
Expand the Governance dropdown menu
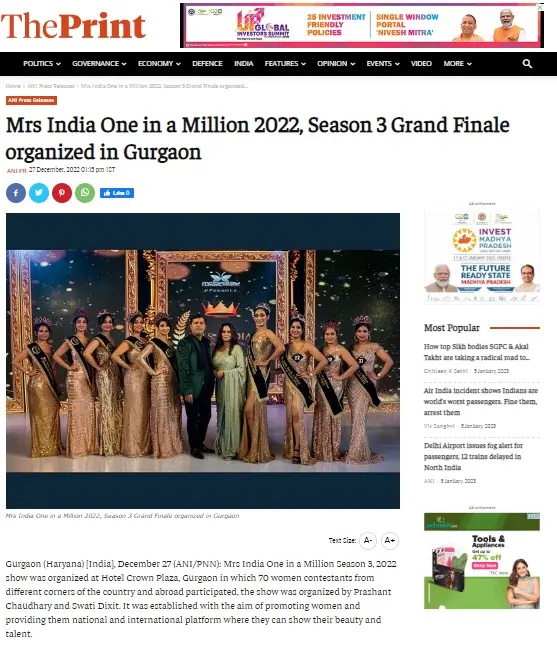(x=99, y=64)
